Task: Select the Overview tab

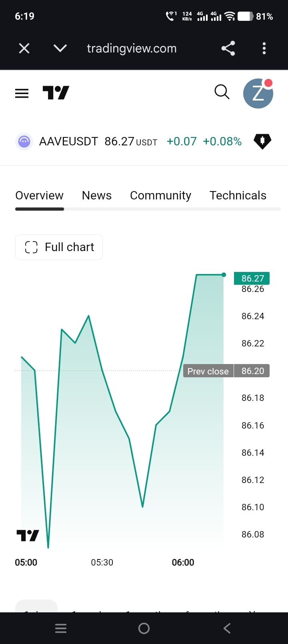Action: [39, 195]
